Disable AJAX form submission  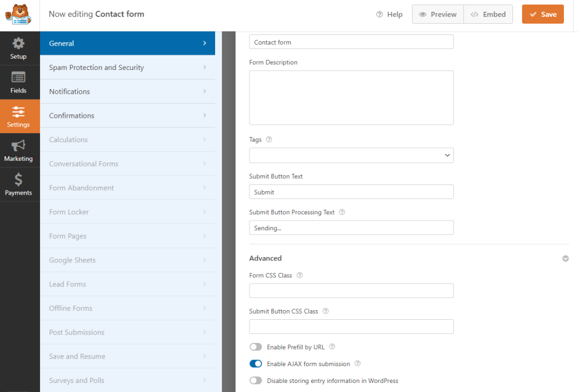256,364
